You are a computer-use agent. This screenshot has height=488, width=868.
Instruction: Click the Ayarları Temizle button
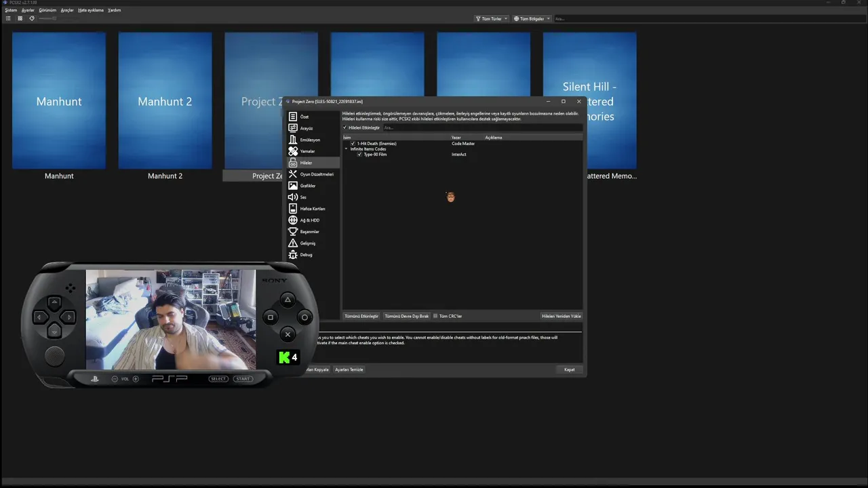[x=349, y=369]
